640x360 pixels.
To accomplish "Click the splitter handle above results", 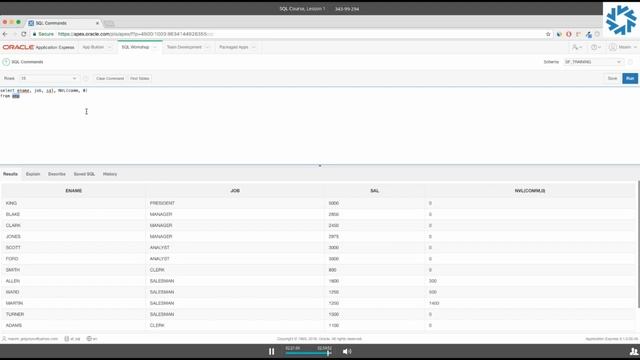I will click(x=320, y=166).
